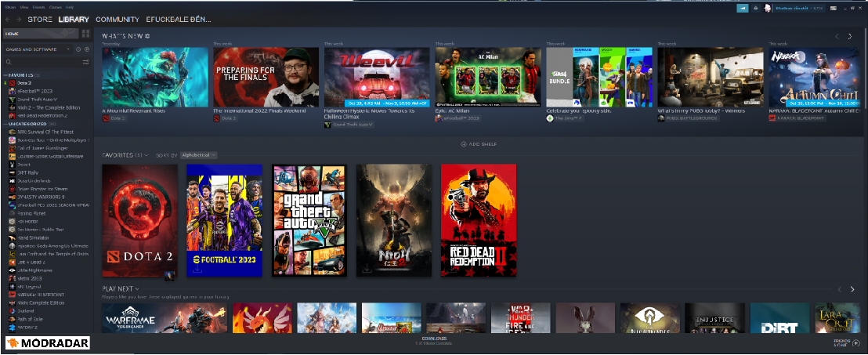Open the View menu
Viewport: 868px width, 355px height.
click(25, 8)
